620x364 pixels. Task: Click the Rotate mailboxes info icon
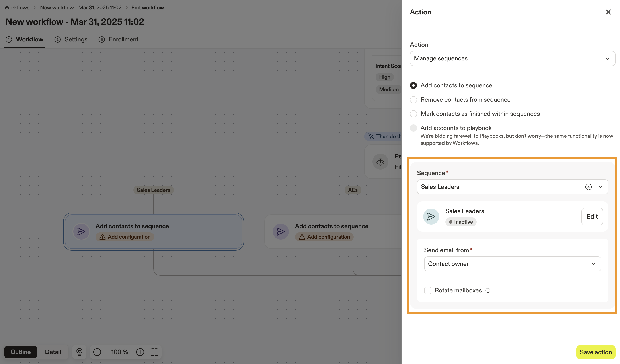(x=488, y=290)
